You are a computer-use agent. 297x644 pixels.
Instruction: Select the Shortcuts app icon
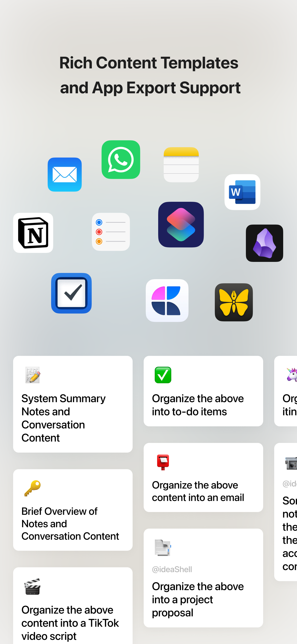(181, 225)
